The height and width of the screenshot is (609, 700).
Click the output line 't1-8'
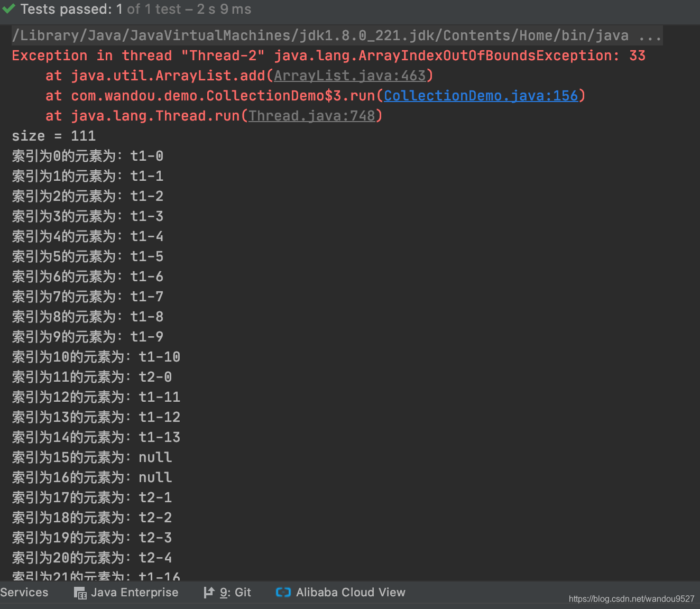[88, 317]
